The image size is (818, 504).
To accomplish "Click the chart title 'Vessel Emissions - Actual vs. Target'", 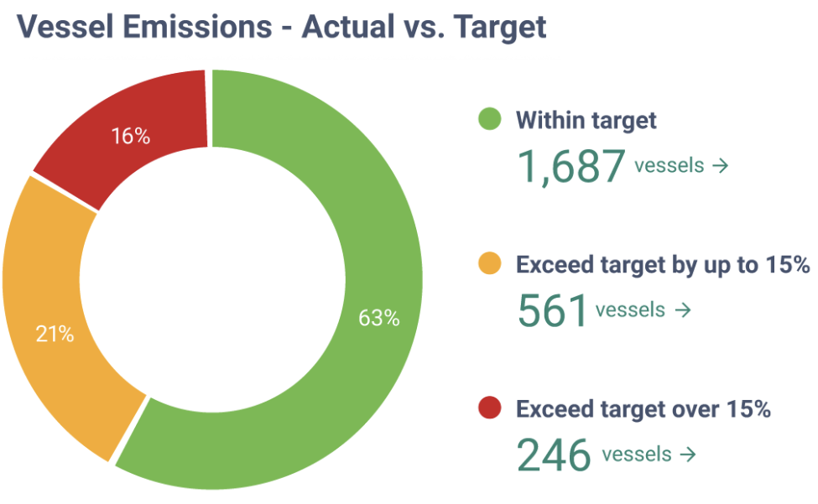I will 282,27.
